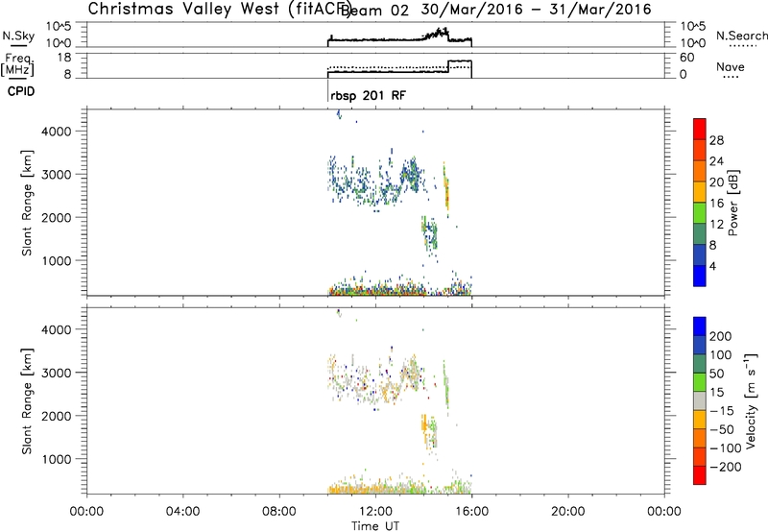Click the "15" label on Velocity color bar
Image resolution: width=768 pixels, height=532 pixels.
pyautogui.click(x=716, y=392)
